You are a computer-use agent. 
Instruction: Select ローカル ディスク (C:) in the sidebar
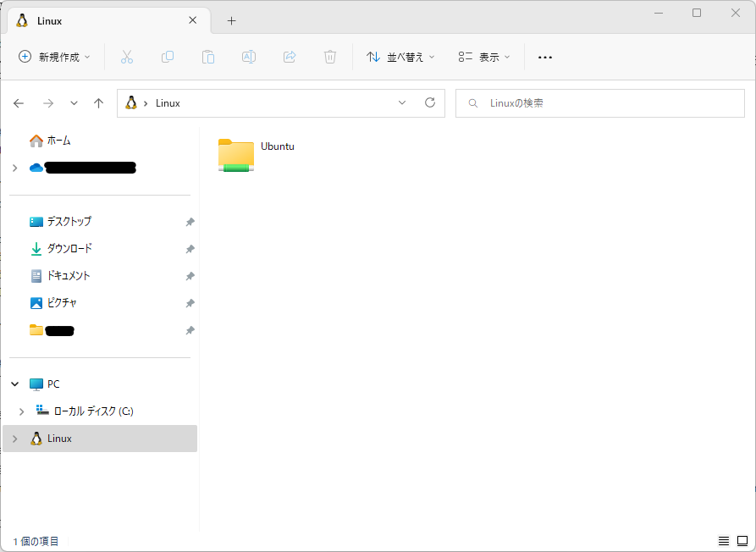(93, 411)
